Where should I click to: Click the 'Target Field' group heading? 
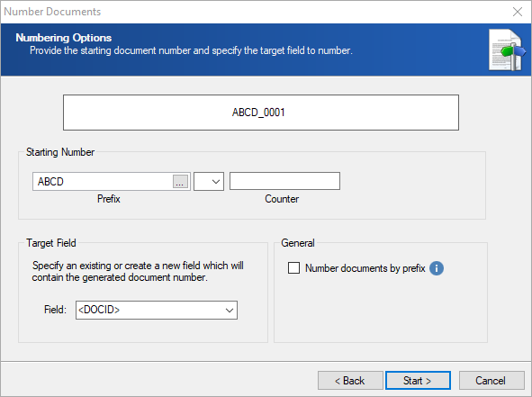pyautogui.click(x=51, y=243)
